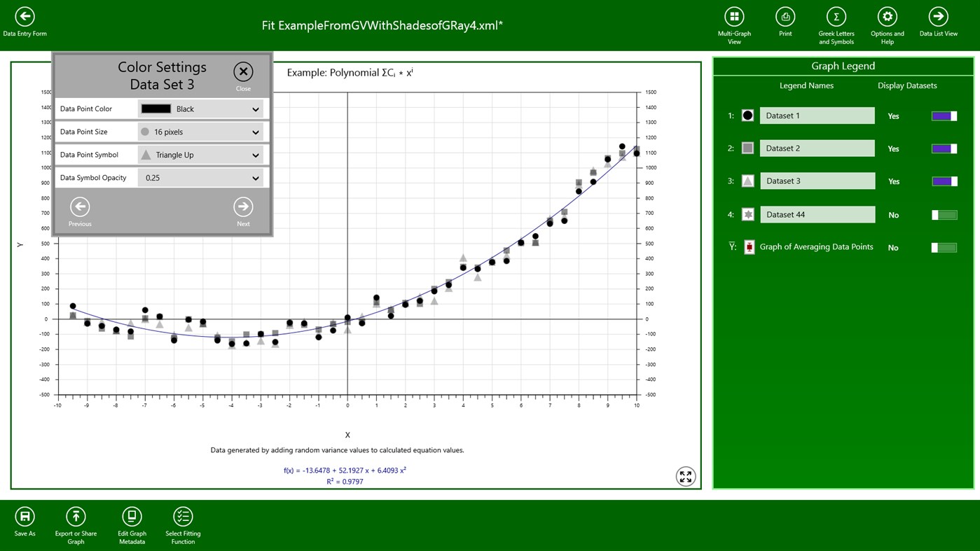This screenshot has height=551, width=980.
Task: Open Export or Share Graph
Action: (x=76, y=517)
